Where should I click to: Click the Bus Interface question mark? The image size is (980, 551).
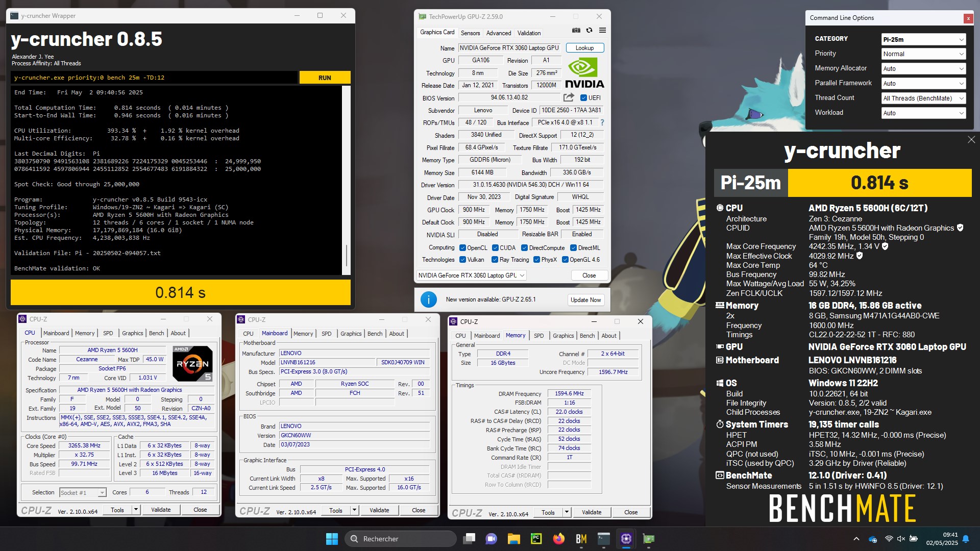click(x=602, y=122)
